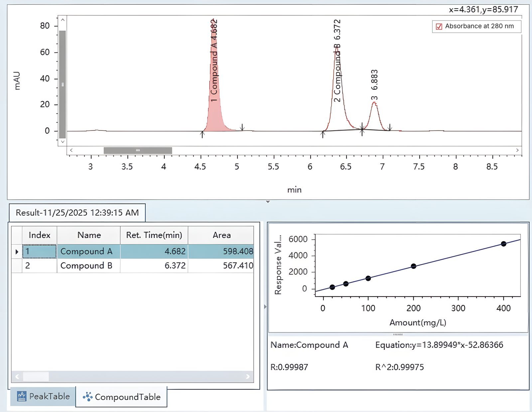This screenshot has width=532, height=412.
Task: Click the R^2:0.99975 value
Action: tap(400, 367)
